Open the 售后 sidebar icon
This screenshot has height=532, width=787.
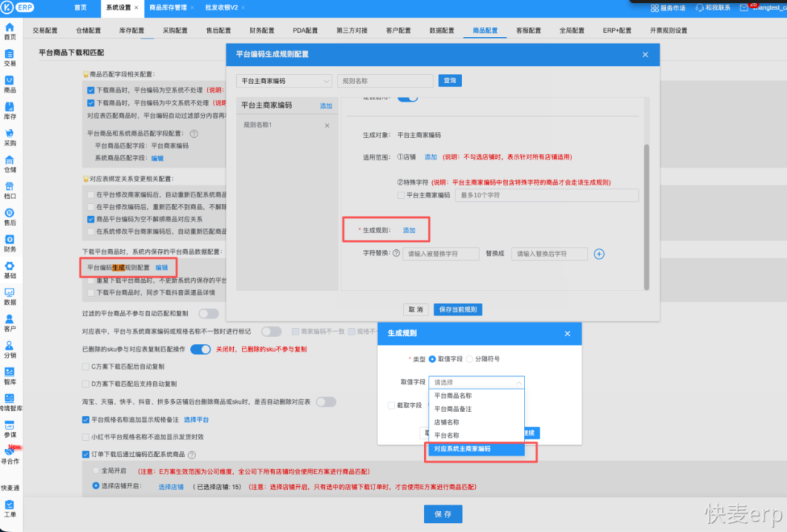9,214
